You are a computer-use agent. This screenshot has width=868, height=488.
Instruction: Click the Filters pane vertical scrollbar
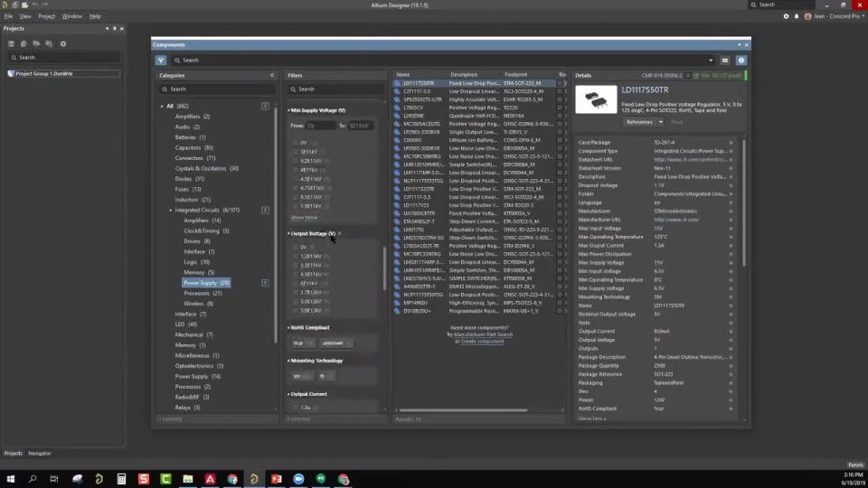[384, 268]
